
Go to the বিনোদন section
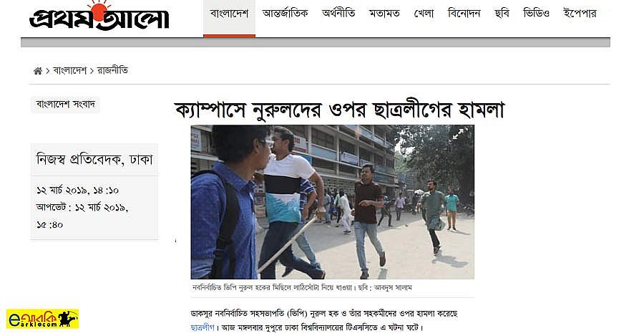pyautogui.click(x=464, y=14)
